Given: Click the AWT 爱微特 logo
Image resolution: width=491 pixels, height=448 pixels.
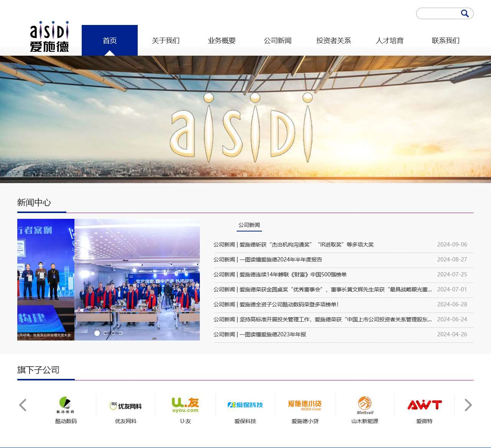Looking at the screenshot, I should pyautogui.click(x=425, y=405).
